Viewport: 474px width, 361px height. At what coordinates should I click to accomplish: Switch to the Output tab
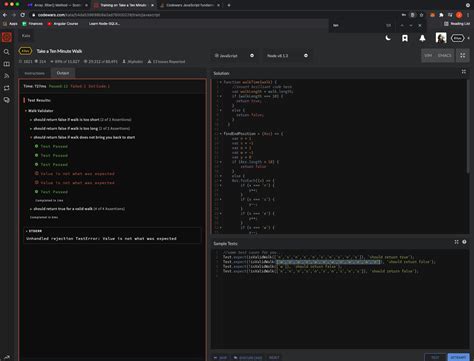click(x=63, y=73)
